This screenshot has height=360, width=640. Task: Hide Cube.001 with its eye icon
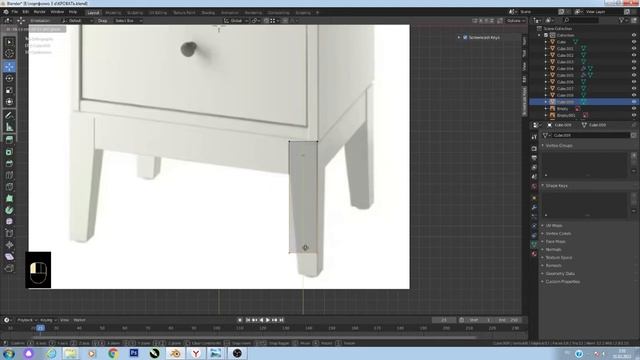point(634,49)
